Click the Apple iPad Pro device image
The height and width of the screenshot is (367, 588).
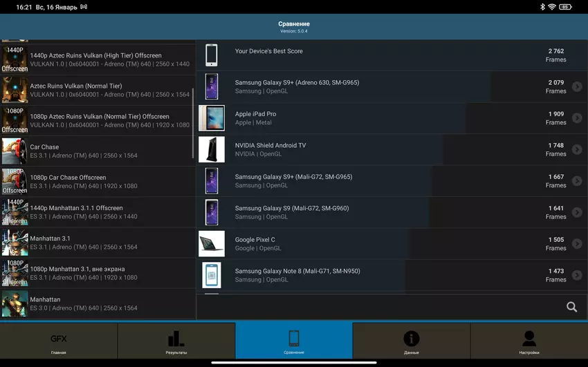click(x=212, y=118)
